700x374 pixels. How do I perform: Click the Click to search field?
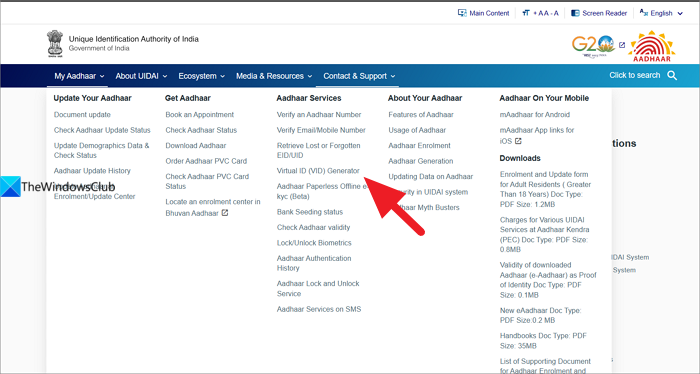click(x=634, y=75)
